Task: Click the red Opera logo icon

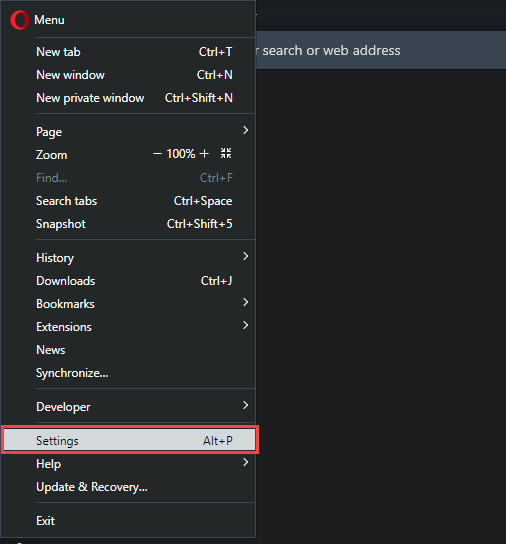Action: tap(19, 20)
